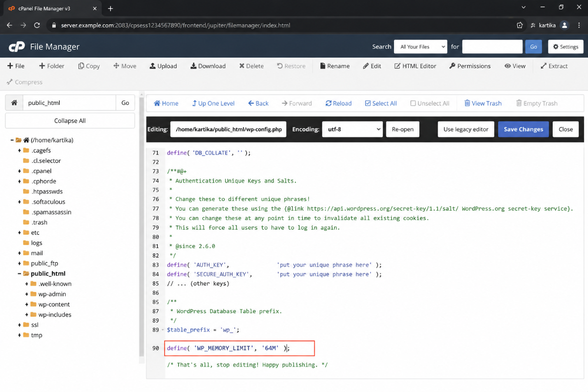Click the Compress toolbar button
588x392 pixels.
pos(25,82)
